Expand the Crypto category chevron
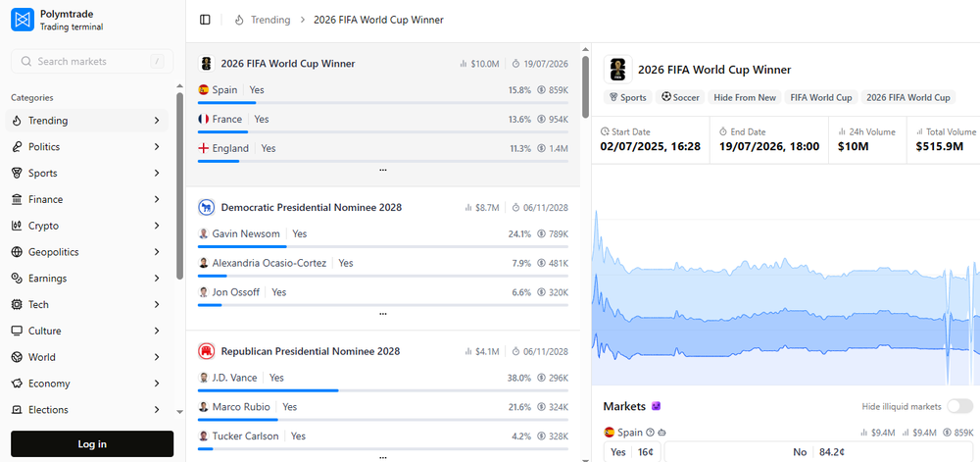The width and height of the screenshot is (980, 462). point(157,226)
